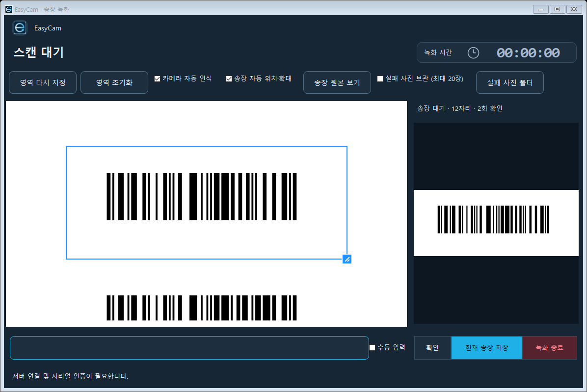The width and height of the screenshot is (587, 392).
Task: Open 실패 사진 폴더
Action: point(509,82)
